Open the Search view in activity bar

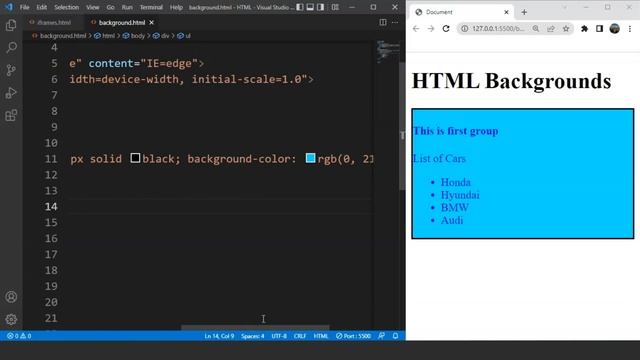(x=11, y=47)
